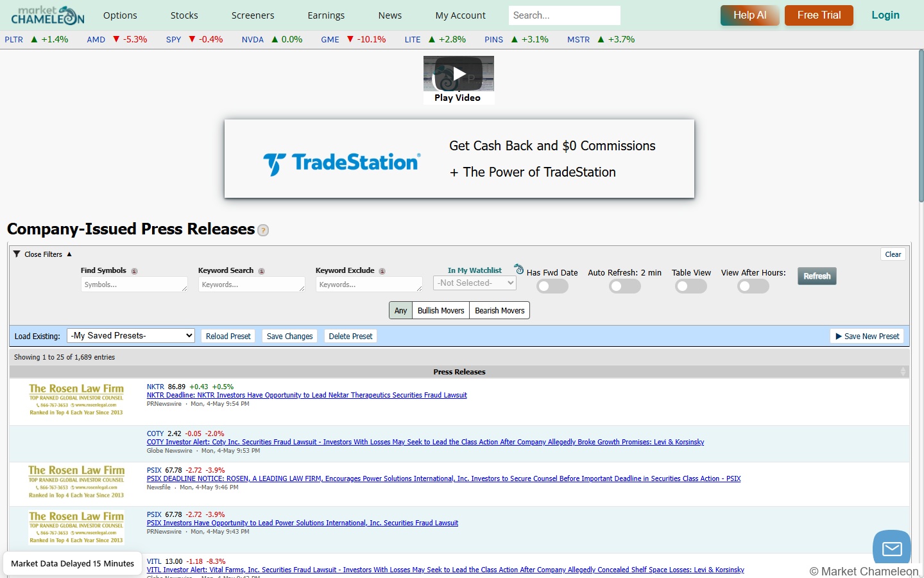
Task: Click the AMD ticker in the tape
Action: [96, 40]
